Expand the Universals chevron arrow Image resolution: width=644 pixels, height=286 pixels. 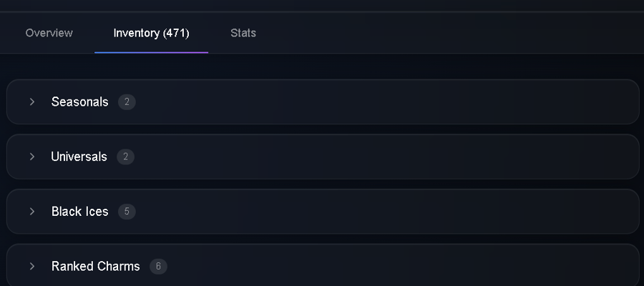pos(32,157)
